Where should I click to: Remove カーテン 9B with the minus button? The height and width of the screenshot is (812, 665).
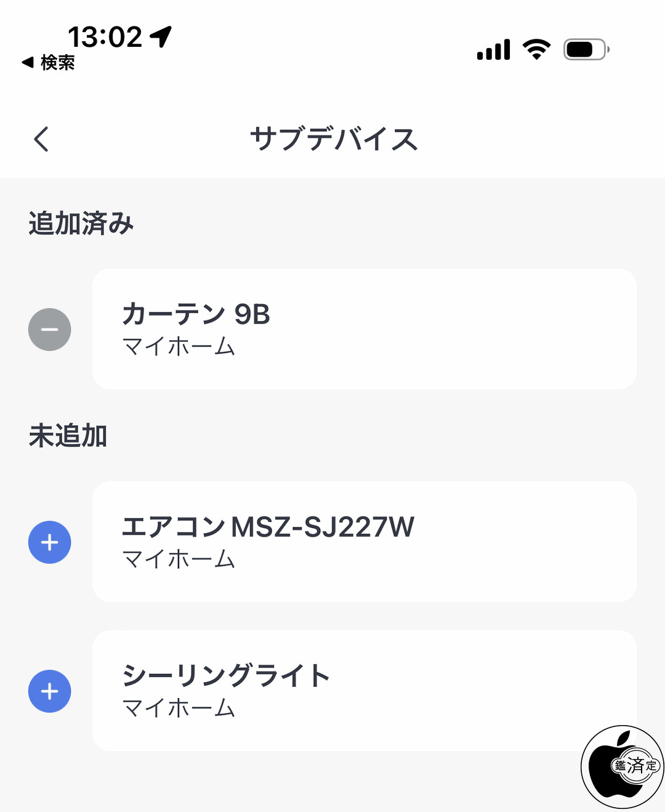50,330
